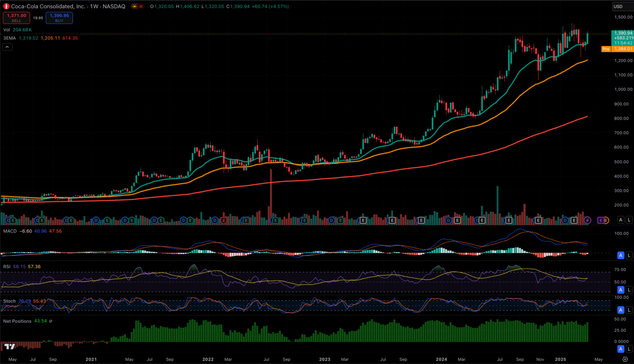Click the 2025 label on time axis
The image size is (634, 364).
click(x=560, y=360)
